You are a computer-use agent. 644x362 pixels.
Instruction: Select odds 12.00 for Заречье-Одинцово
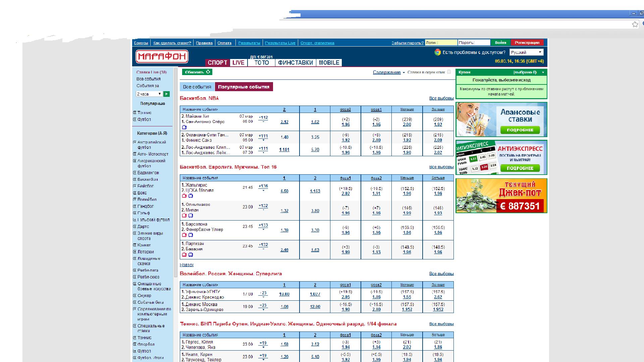(x=315, y=307)
